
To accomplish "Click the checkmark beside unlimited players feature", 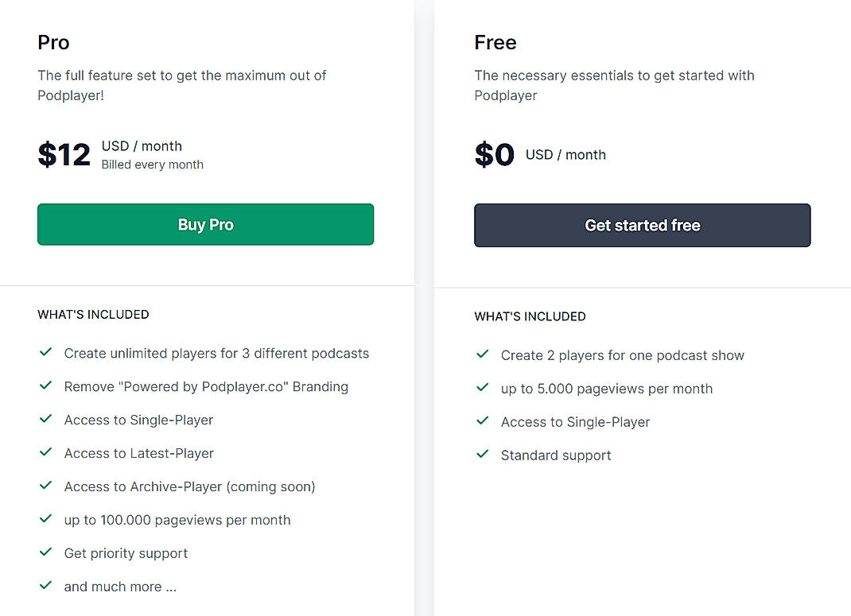I will point(45,352).
